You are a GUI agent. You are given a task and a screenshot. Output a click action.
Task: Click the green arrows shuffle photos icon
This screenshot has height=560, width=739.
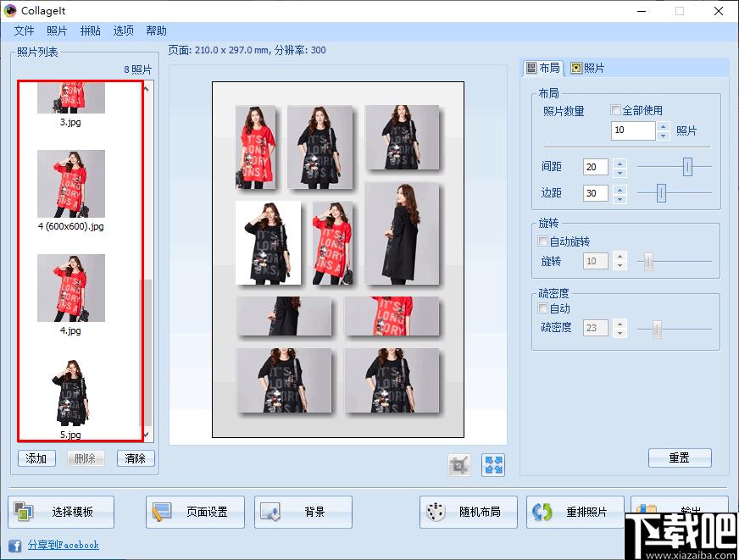(542, 512)
